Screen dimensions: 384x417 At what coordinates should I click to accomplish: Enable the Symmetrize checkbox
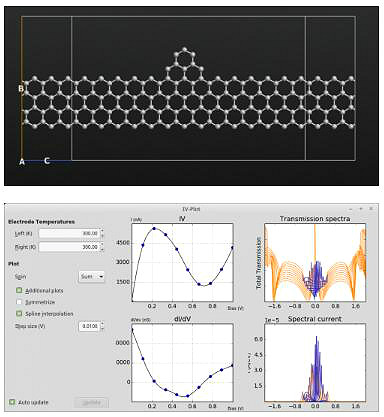click(x=19, y=302)
